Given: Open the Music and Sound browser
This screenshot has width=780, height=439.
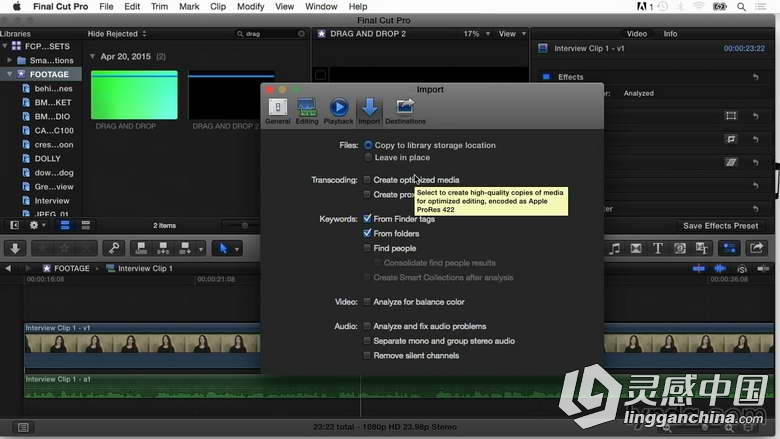Looking at the screenshot, I should [x=614, y=248].
